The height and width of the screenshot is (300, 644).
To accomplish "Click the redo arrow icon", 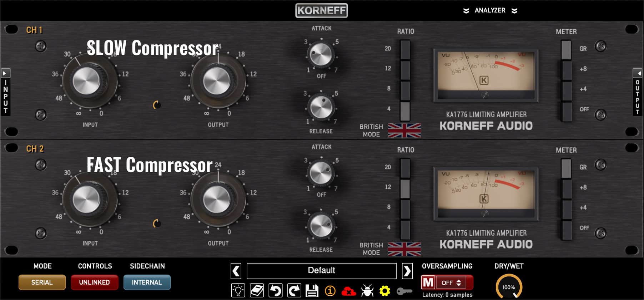I will [x=294, y=290].
